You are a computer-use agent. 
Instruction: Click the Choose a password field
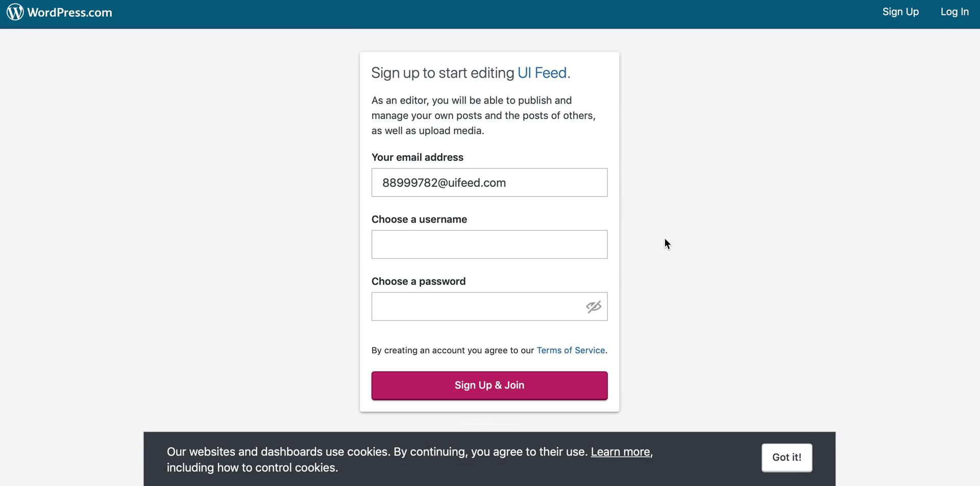click(475, 306)
